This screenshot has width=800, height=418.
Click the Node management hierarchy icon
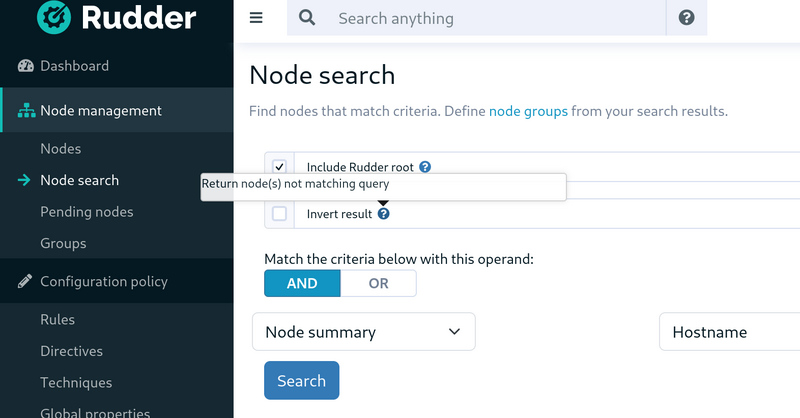(x=27, y=111)
